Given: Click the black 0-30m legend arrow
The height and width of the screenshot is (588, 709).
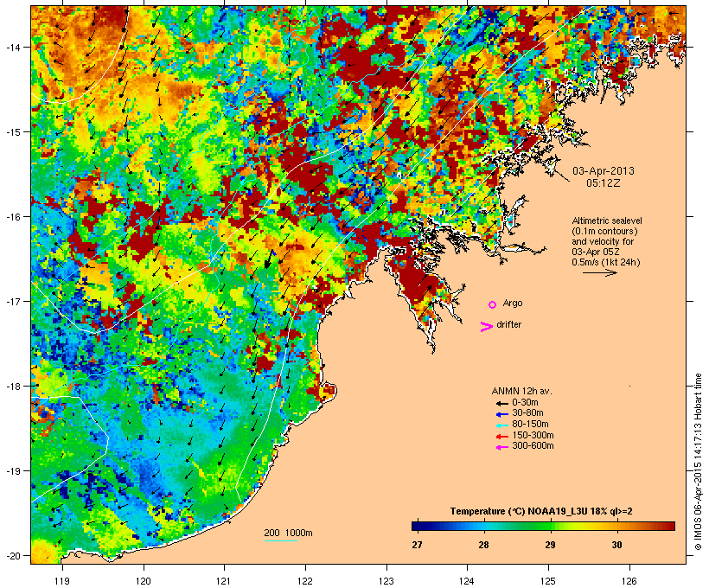Looking at the screenshot, I should coord(502,403).
